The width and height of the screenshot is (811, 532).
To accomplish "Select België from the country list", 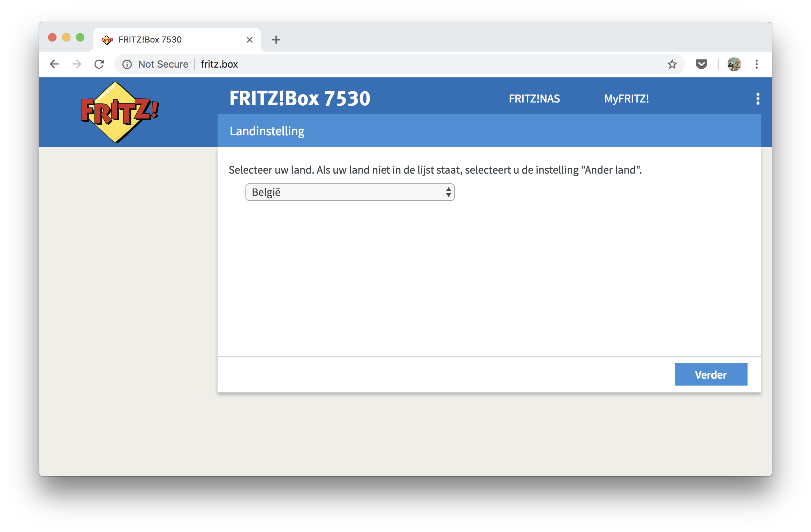I will click(x=349, y=191).
